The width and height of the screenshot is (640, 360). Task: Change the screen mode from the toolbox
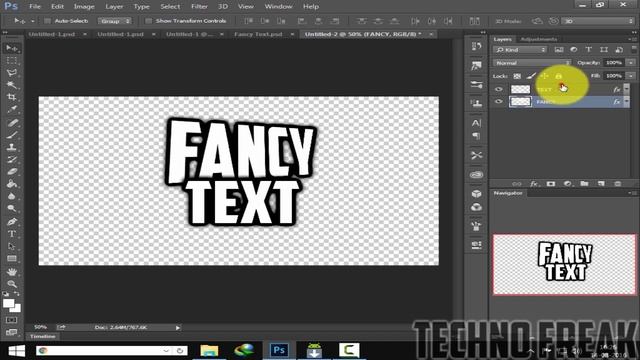(11, 332)
